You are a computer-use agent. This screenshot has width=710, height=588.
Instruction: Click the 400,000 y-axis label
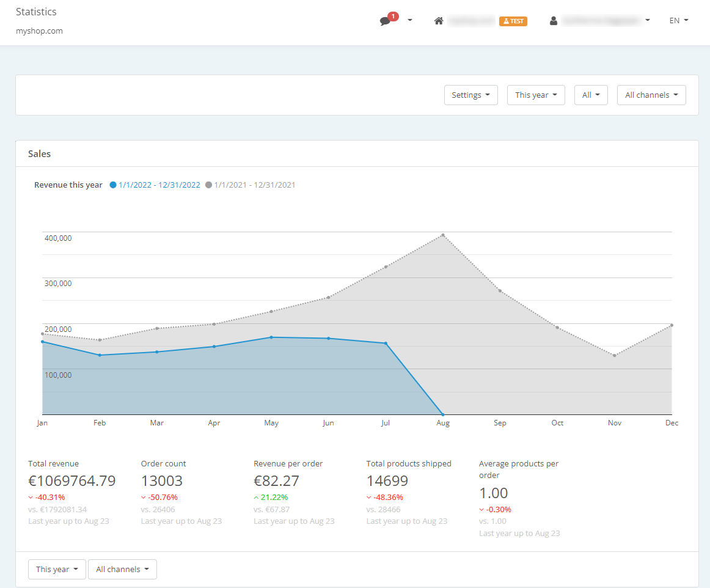(58, 238)
